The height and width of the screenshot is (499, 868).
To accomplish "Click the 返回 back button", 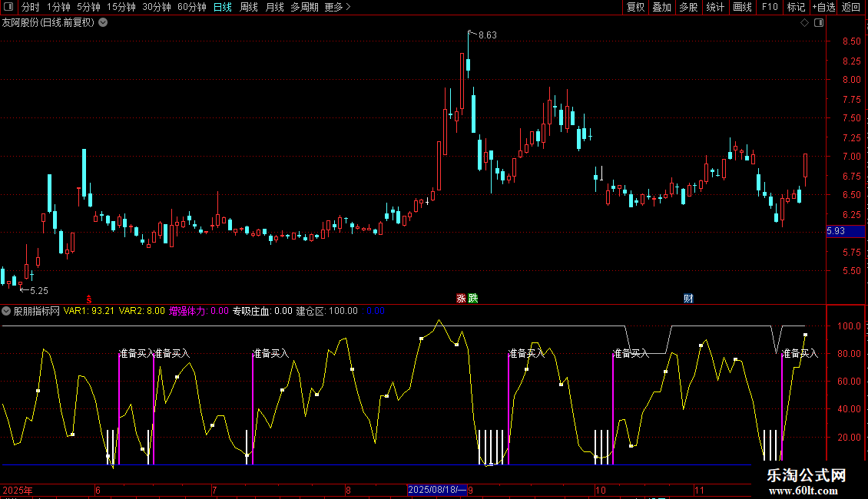I will (851, 7).
